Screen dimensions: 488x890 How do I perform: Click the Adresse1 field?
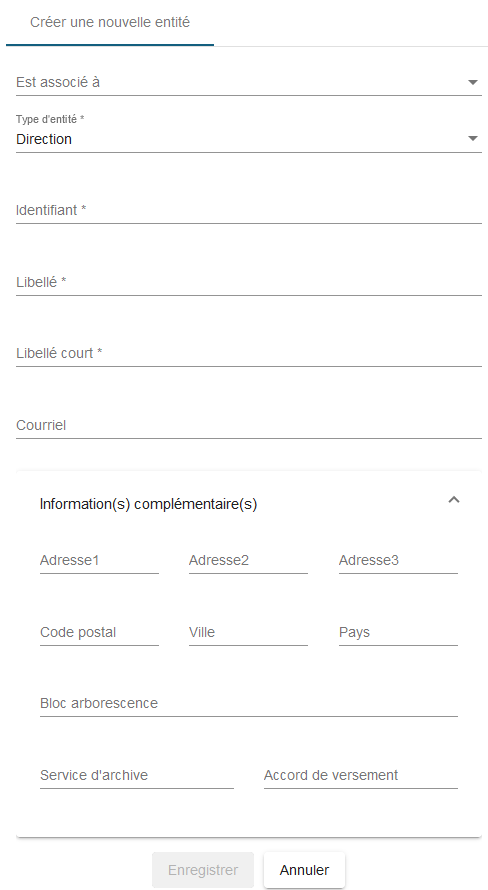click(99, 561)
